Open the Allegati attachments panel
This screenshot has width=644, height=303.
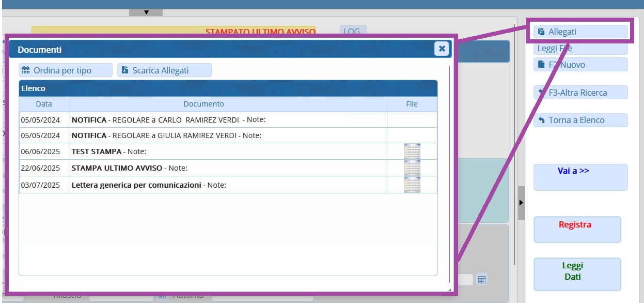(x=580, y=32)
